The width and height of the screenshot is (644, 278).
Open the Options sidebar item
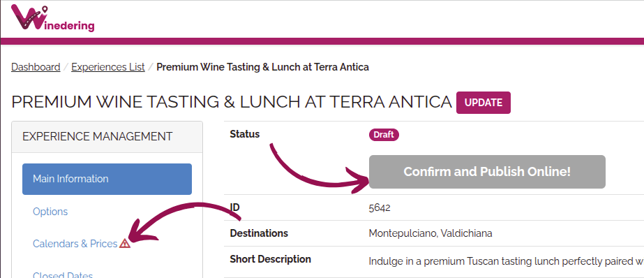coord(50,212)
